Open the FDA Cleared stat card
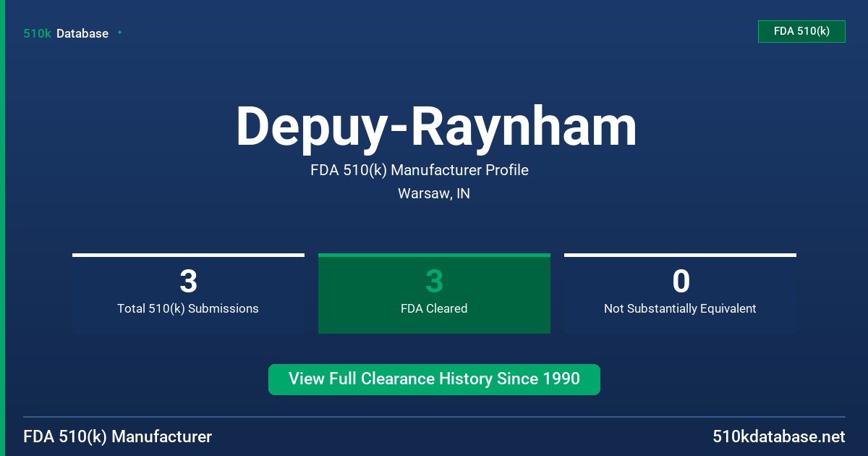The height and width of the screenshot is (456, 868). pos(434,293)
